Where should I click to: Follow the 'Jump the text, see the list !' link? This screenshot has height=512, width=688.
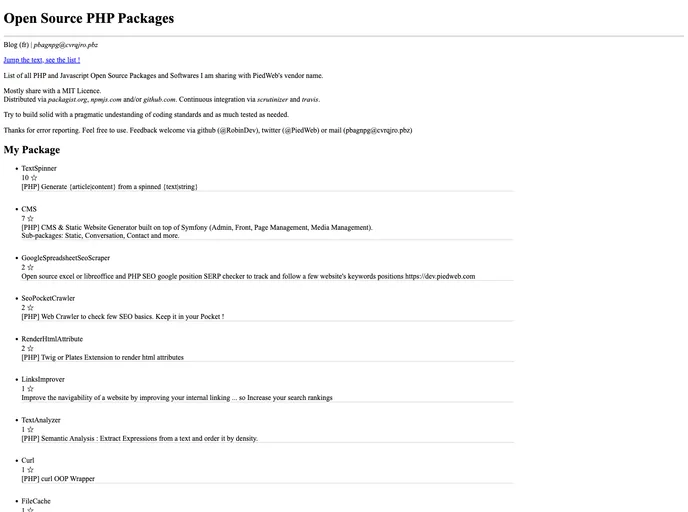point(42,60)
